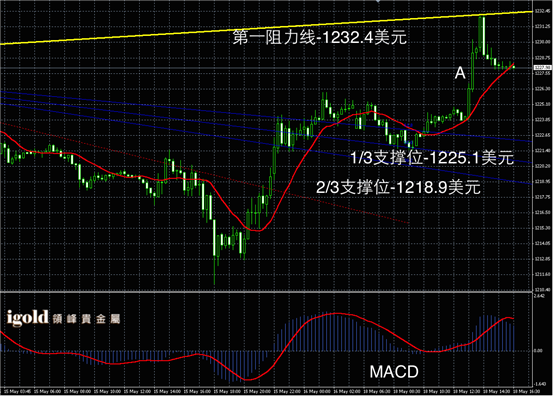
Task: Click the 1232.45 price axis label
Action: click(x=542, y=11)
